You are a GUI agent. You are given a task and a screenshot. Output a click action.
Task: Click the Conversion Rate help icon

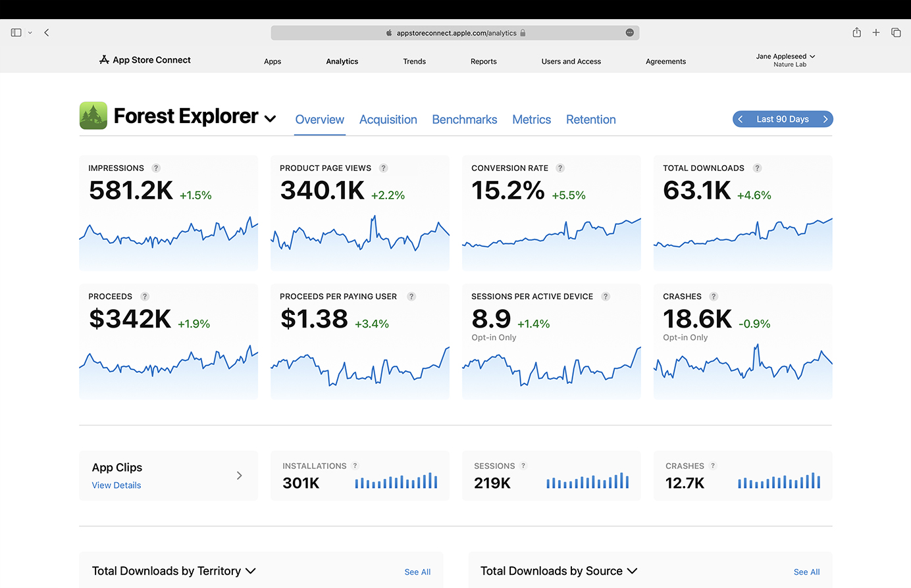pyautogui.click(x=560, y=168)
